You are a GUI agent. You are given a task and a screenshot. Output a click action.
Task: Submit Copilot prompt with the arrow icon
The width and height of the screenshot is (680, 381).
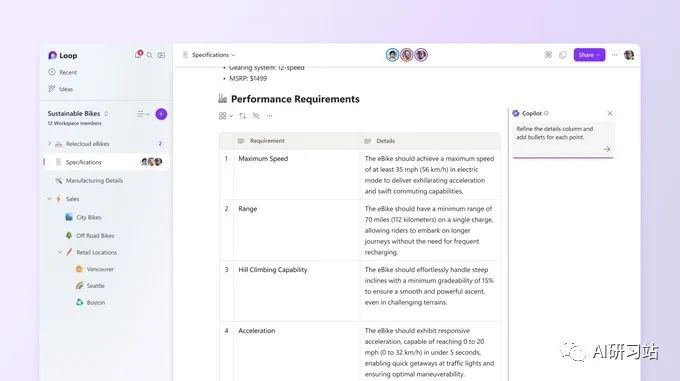pyautogui.click(x=607, y=149)
